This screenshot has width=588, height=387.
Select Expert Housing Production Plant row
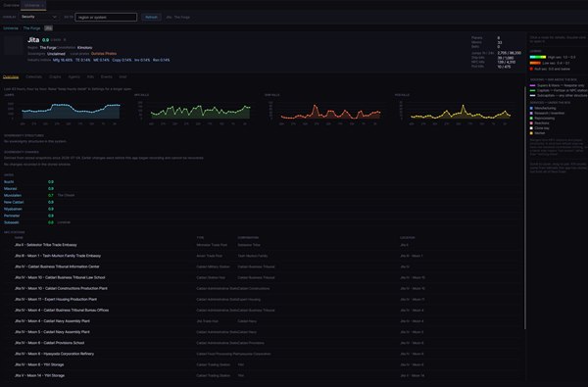pyautogui.click(x=263, y=299)
